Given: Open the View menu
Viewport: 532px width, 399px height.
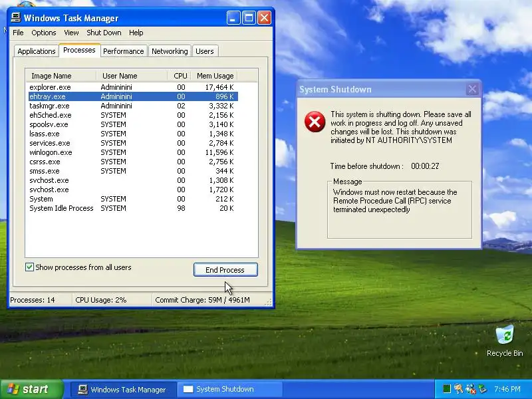Looking at the screenshot, I should coord(71,33).
